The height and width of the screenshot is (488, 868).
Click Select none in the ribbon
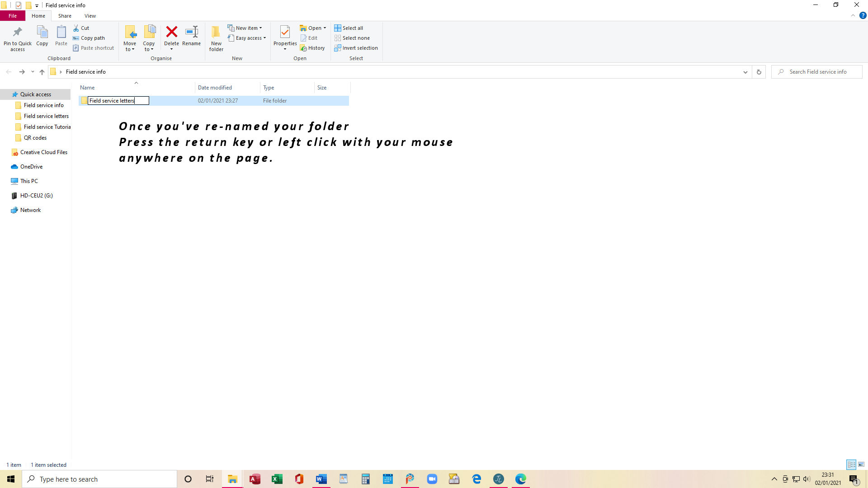[352, 38]
